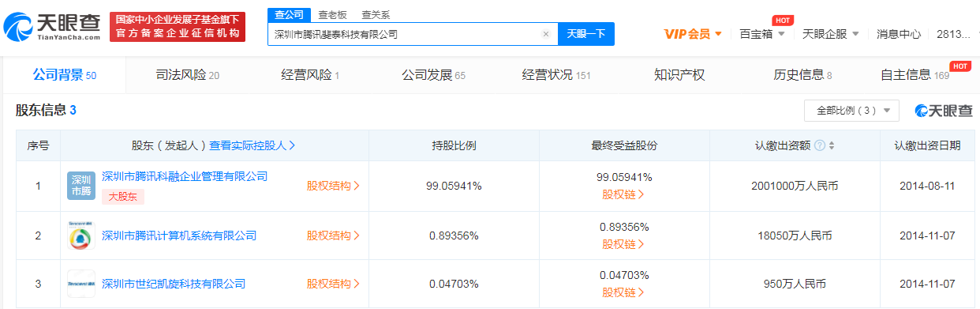Open 股权链 for 0.89356% stake
The image size is (980, 309).
point(623,243)
